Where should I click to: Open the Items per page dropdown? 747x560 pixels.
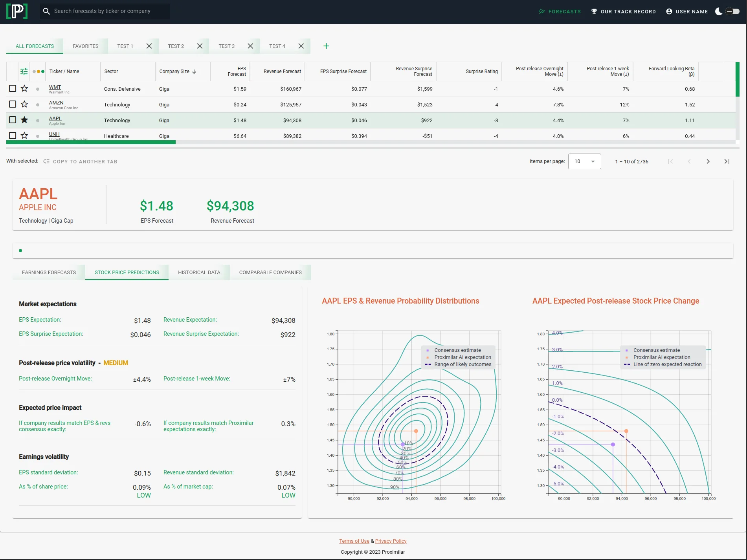tap(584, 161)
